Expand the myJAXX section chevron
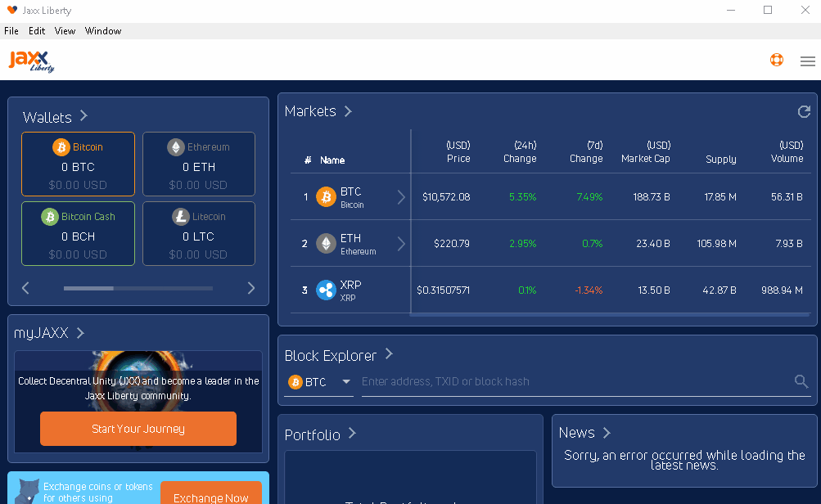The width and height of the screenshot is (821, 504). 80,333
